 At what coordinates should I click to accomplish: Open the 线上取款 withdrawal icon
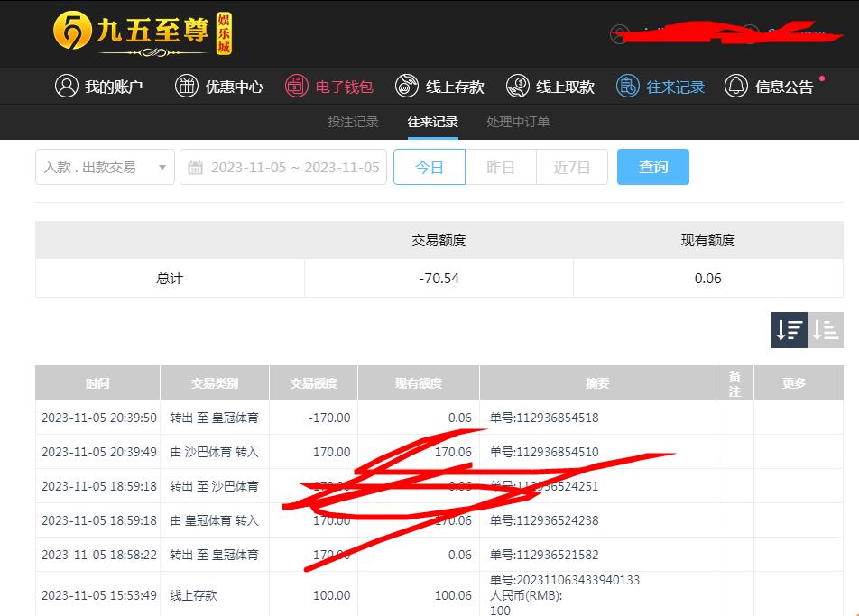point(517,86)
